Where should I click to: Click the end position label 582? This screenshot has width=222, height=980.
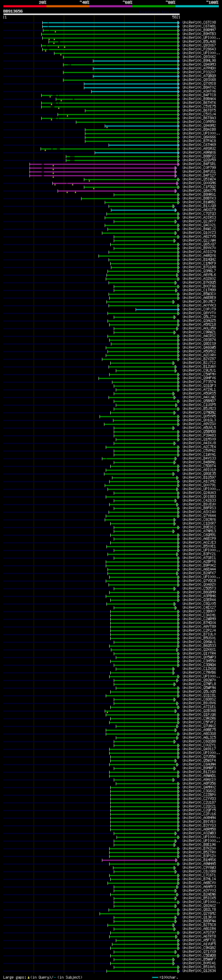[x=175, y=17]
